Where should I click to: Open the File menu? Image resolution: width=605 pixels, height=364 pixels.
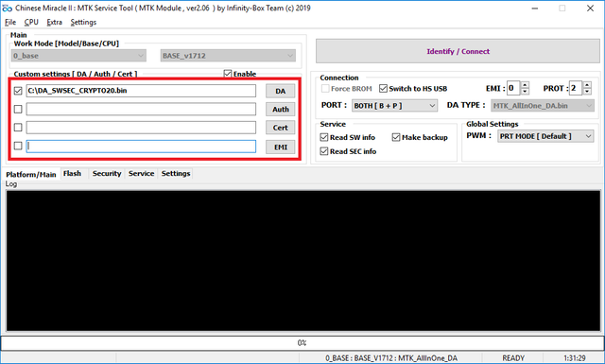coord(10,22)
